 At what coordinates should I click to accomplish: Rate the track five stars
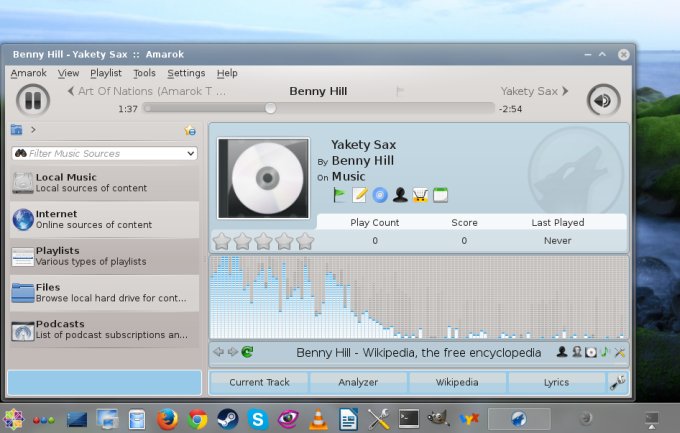(305, 241)
